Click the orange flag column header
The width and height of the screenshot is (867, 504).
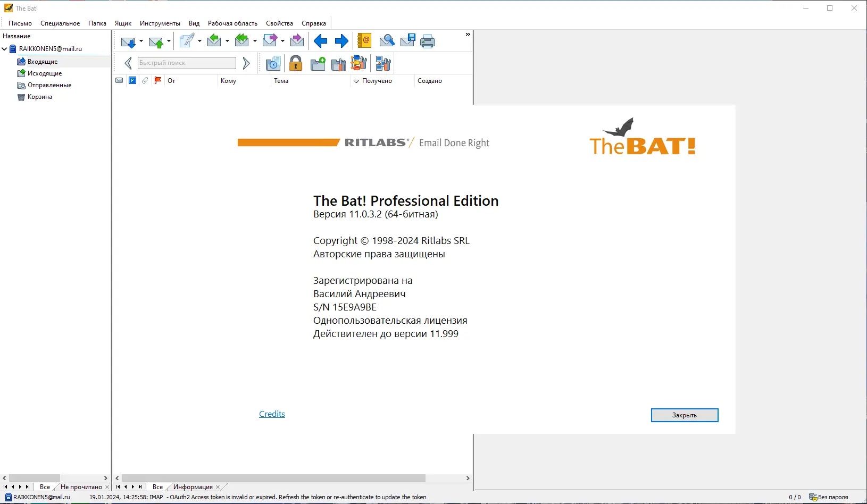click(x=158, y=80)
